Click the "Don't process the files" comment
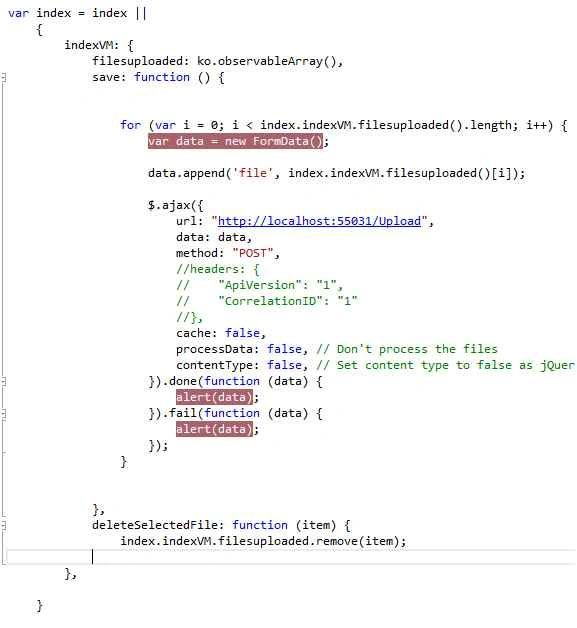 point(407,349)
